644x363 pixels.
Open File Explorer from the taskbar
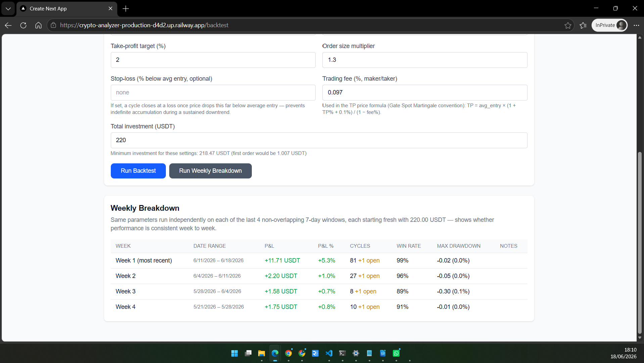pyautogui.click(x=262, y=353)
